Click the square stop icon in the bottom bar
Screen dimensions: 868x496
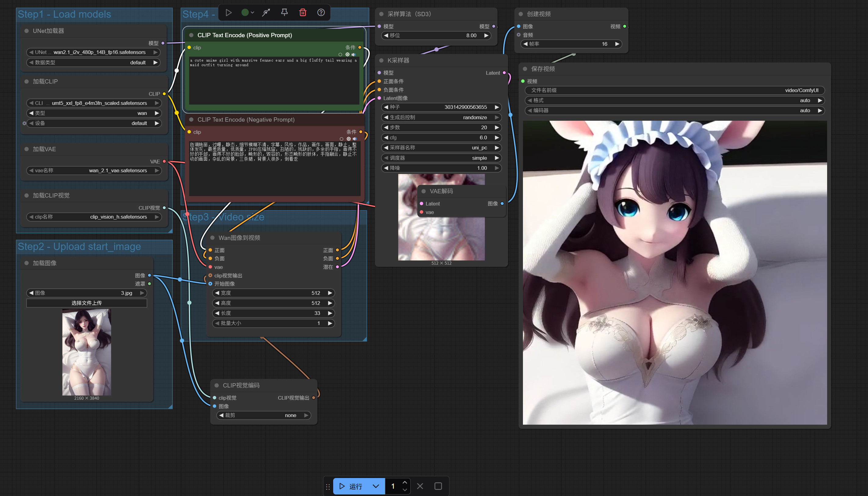438,486
